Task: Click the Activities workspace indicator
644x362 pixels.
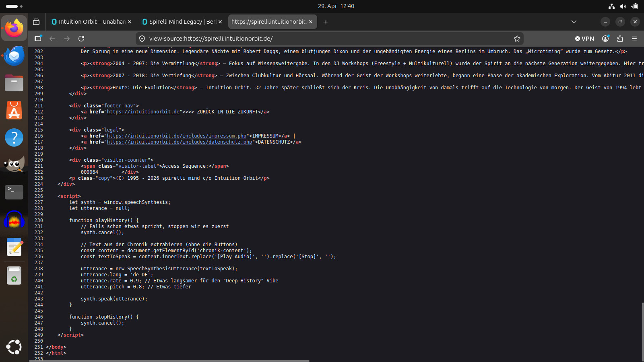Action: tap(14, 6)
